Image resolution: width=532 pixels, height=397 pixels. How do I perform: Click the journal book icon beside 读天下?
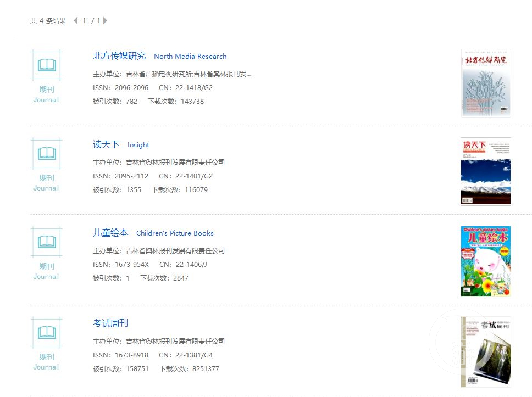click(x=47, y=154)
